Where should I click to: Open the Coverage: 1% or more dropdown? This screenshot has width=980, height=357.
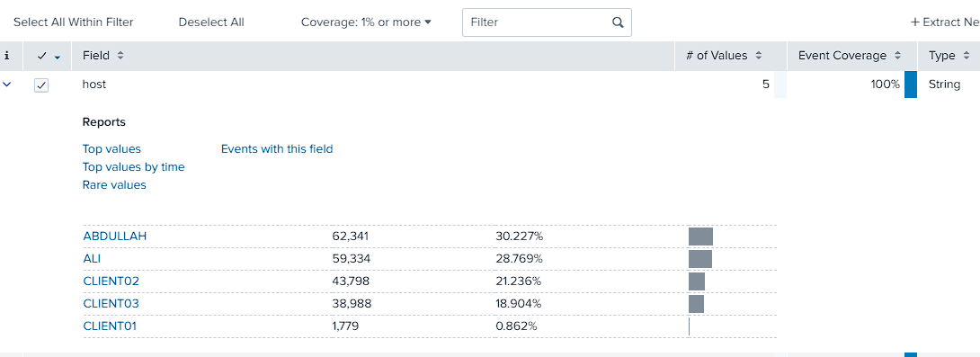tap(366, 22)
